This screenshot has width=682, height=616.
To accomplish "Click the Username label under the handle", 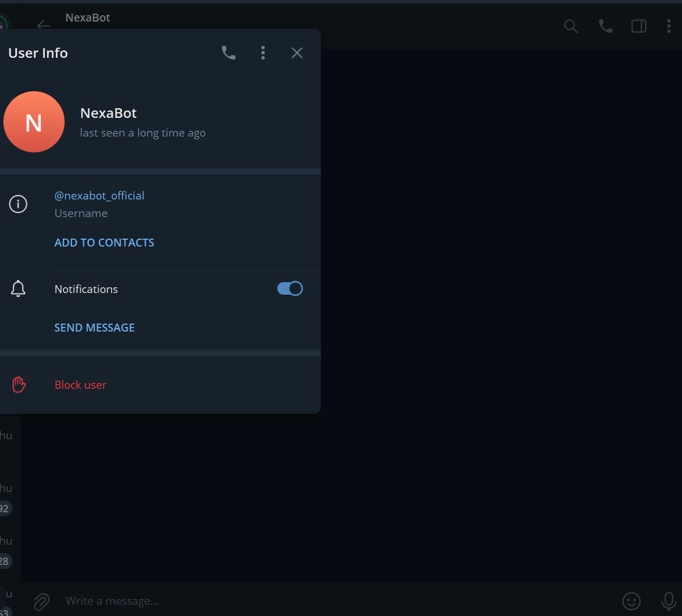I will coord(81,213).
